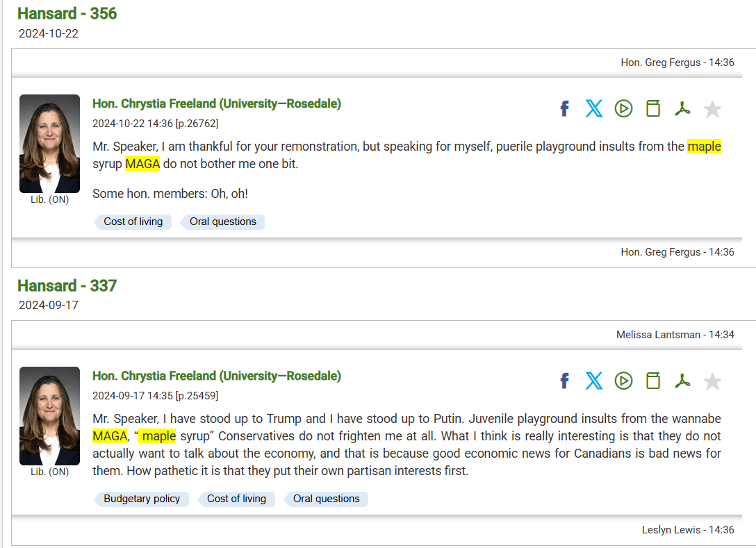Select the Cost of living tag under the 2024-09-17 speech
The width and height of the screenshot is (756, 548).
pos(236,499)
